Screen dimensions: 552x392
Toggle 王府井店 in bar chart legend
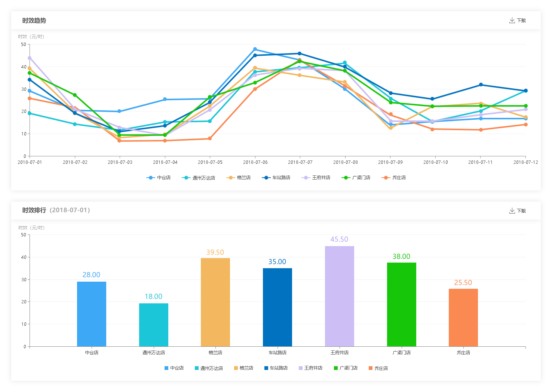[x=311, y=368]
